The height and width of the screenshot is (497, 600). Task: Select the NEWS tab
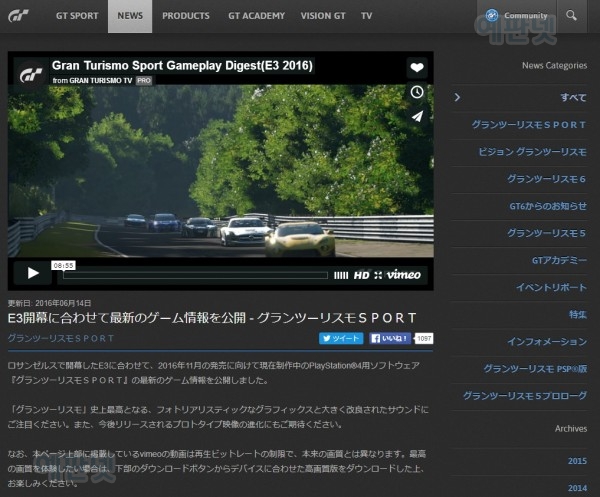(130, 16)
